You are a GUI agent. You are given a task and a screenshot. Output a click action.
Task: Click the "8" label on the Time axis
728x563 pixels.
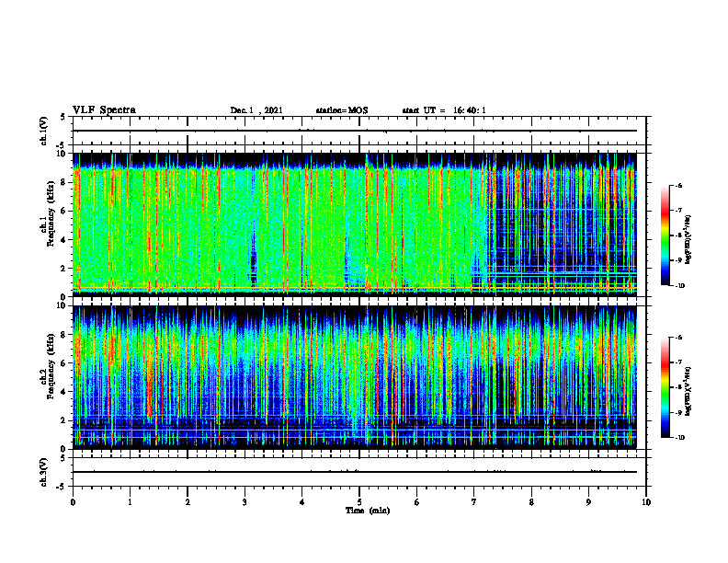(x=531, y=502)
